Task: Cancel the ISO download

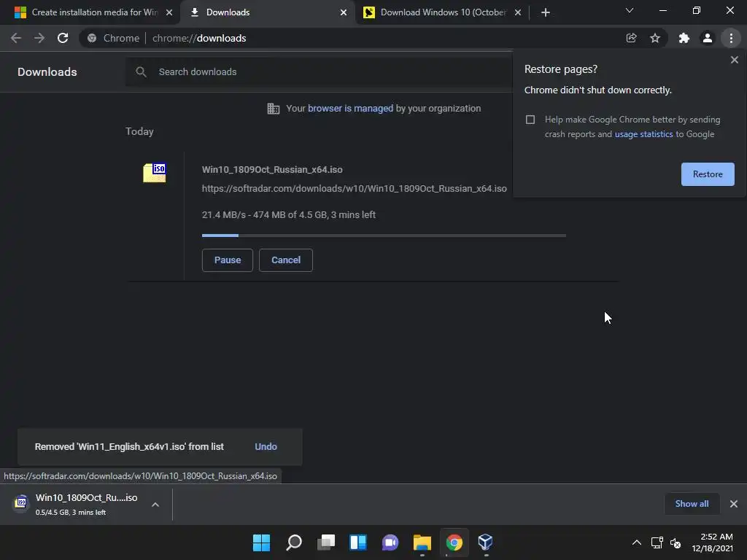Action: point(286,260)
